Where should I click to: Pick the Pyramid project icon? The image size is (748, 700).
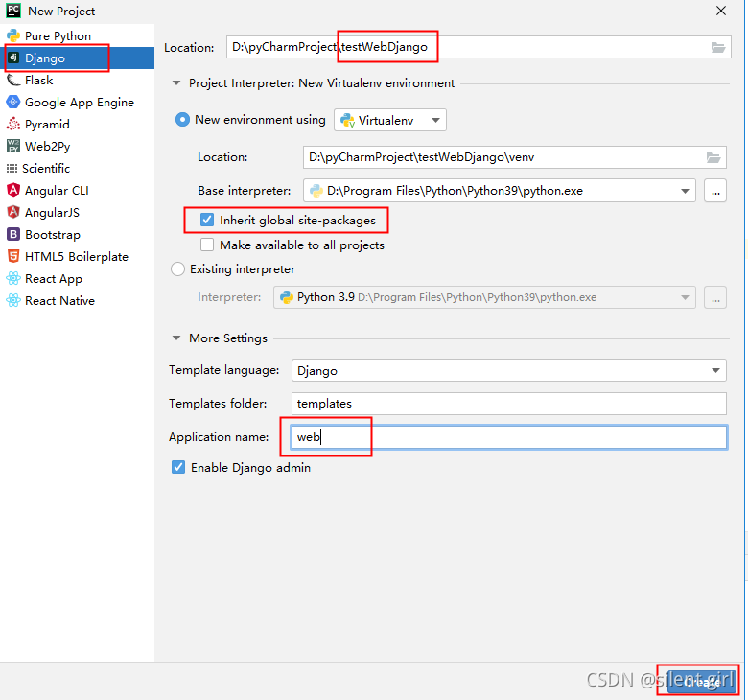[x=12, y=124]
